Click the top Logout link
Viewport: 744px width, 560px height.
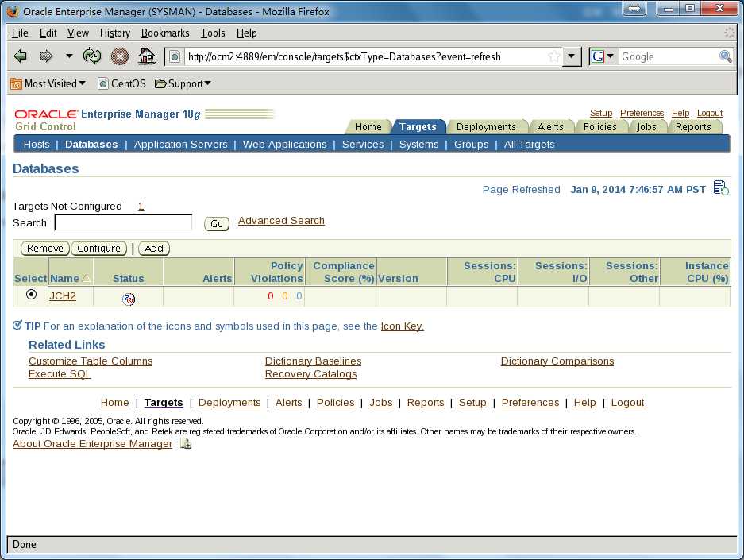(x=710, y=113)
